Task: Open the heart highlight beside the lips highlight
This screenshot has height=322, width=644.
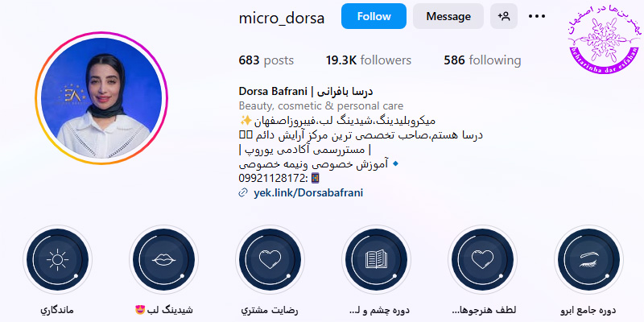Action: point(270,259)
